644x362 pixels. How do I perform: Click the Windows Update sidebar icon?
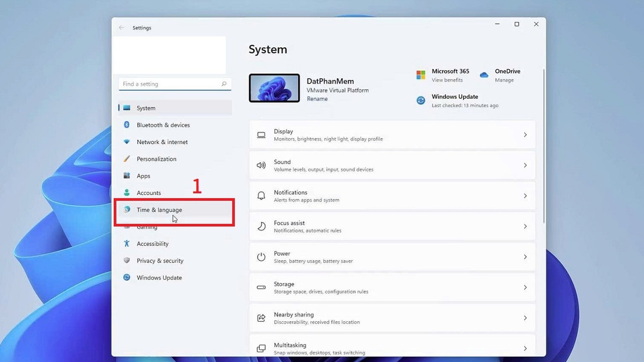pos(127,278)
